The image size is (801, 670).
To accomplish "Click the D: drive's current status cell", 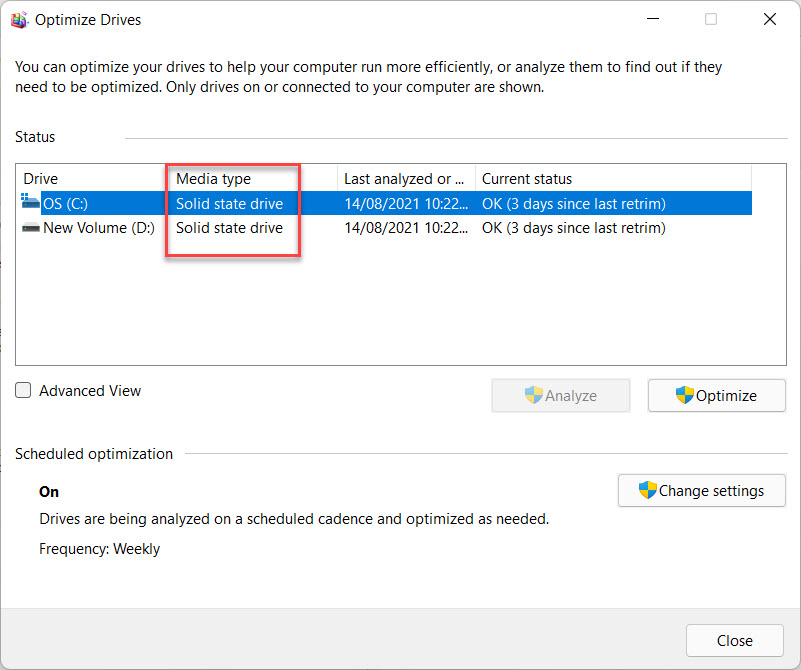I will point(573,228).
